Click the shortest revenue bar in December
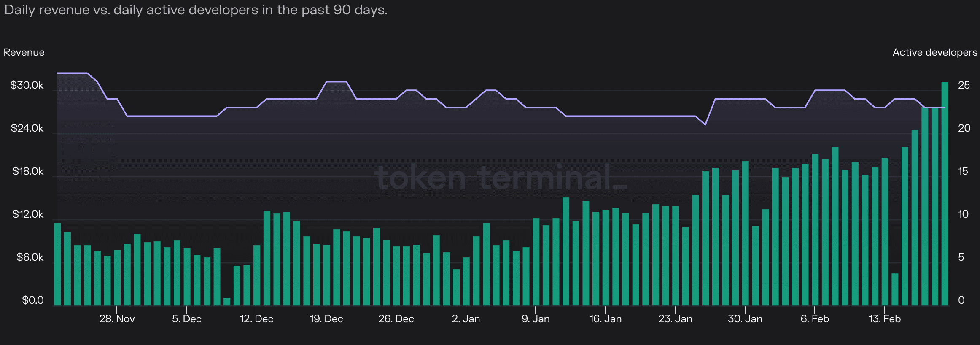Image resolution: width=980 pixels, height=345 pixels. click(227, 301)
